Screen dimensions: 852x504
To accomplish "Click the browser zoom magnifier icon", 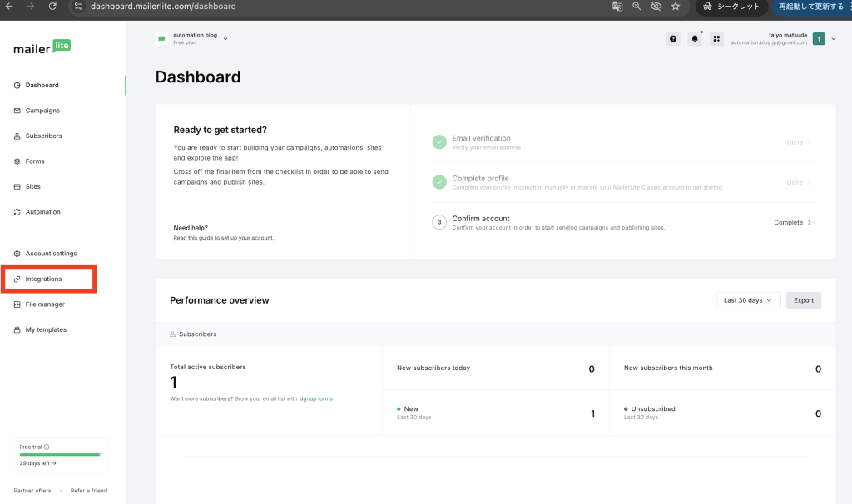I will 637,7.
